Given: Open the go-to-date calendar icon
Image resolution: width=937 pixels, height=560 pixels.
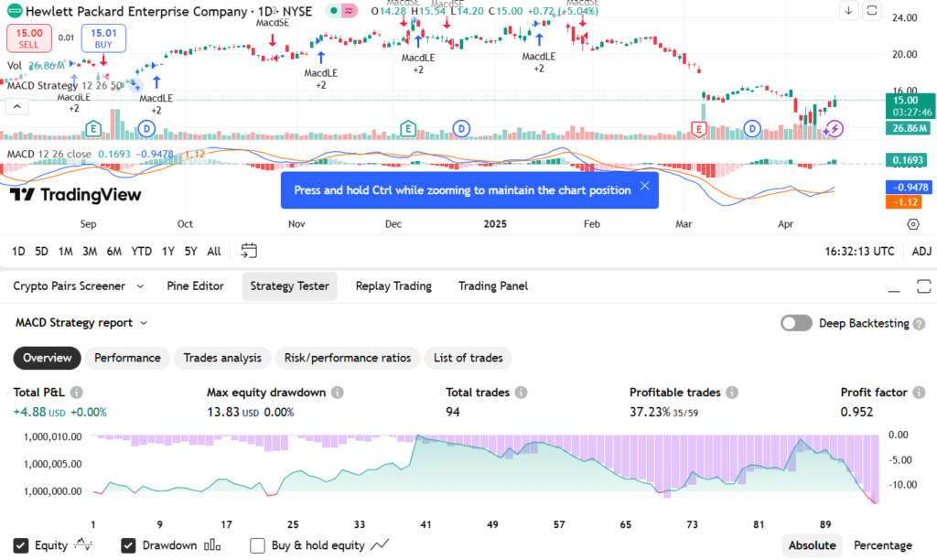Looking at the screenshot, I should pos(249,251).
